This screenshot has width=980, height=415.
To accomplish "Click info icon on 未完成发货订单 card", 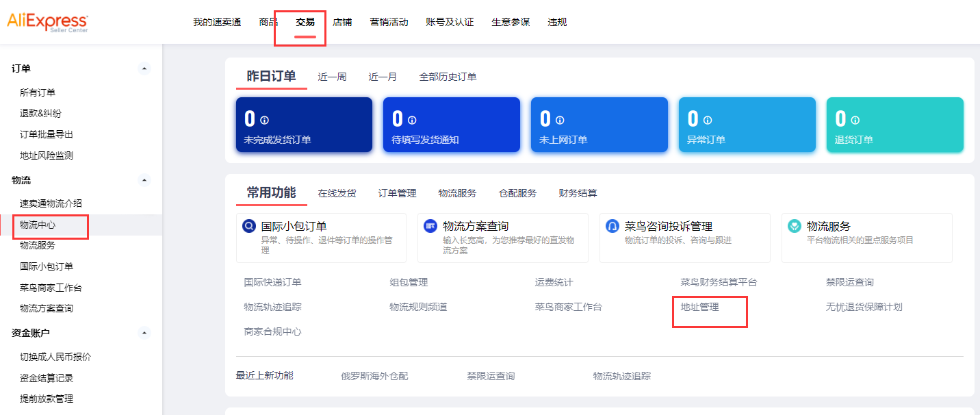I will click(265, 120).
